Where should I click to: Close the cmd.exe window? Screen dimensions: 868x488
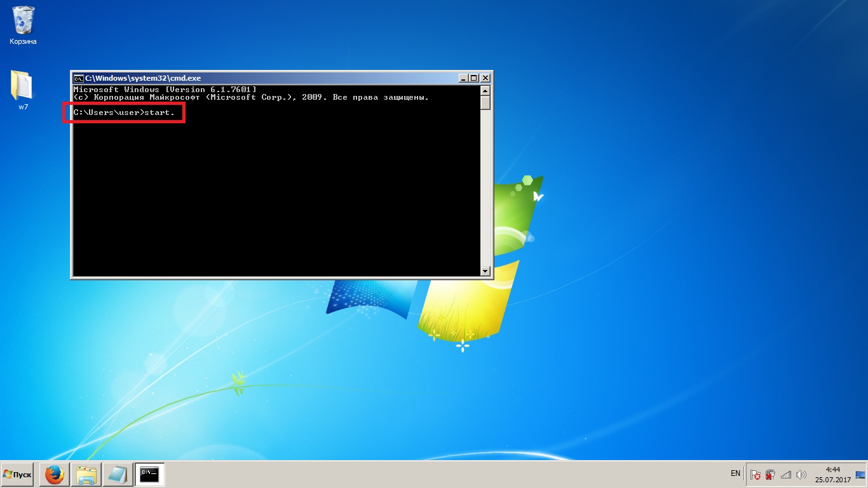(485, 78)
